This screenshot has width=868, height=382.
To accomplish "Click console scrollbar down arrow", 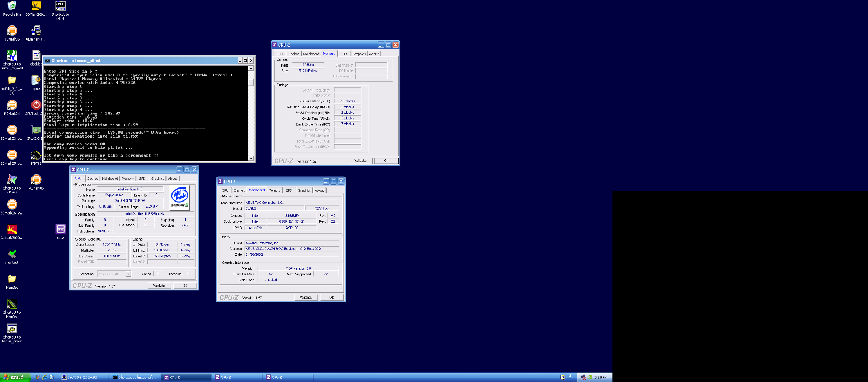I will point(251,158).
